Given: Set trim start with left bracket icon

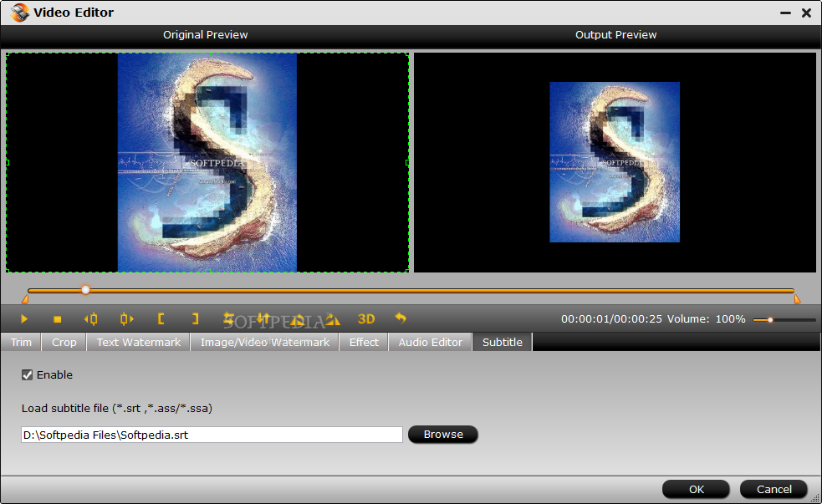Looking at the screenshot, I should [161, 318].
